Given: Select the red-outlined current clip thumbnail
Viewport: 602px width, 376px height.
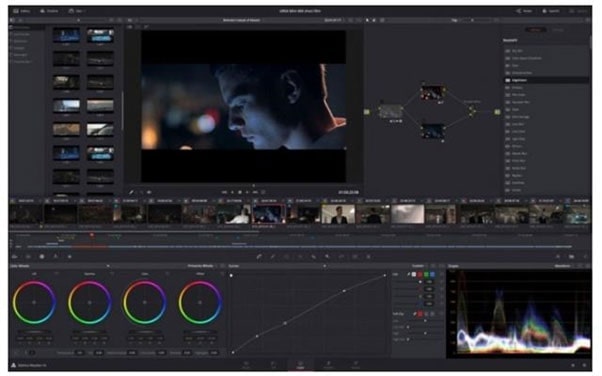Looking at the screenshot, I should pos(269,214).
